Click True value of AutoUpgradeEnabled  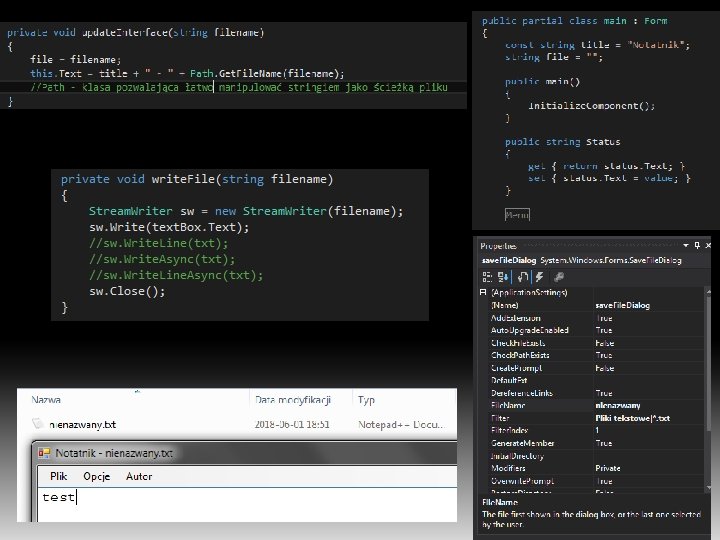coord(604,330)
